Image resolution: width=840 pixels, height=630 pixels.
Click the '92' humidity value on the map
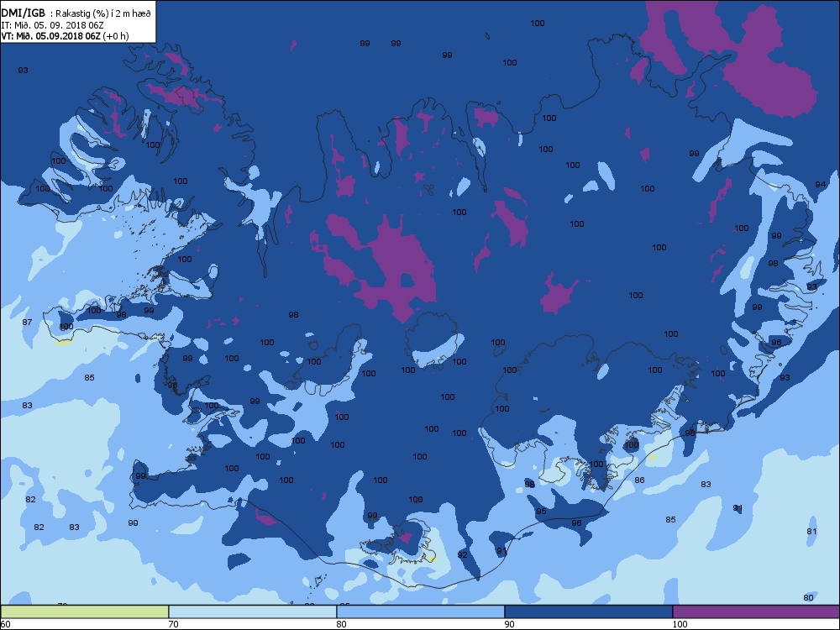click(x=462, y=555)
